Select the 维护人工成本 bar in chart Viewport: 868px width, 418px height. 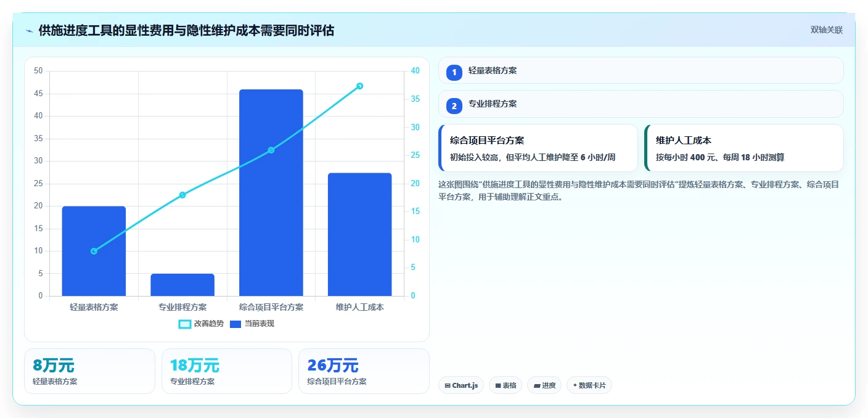[x=359, y=234]
